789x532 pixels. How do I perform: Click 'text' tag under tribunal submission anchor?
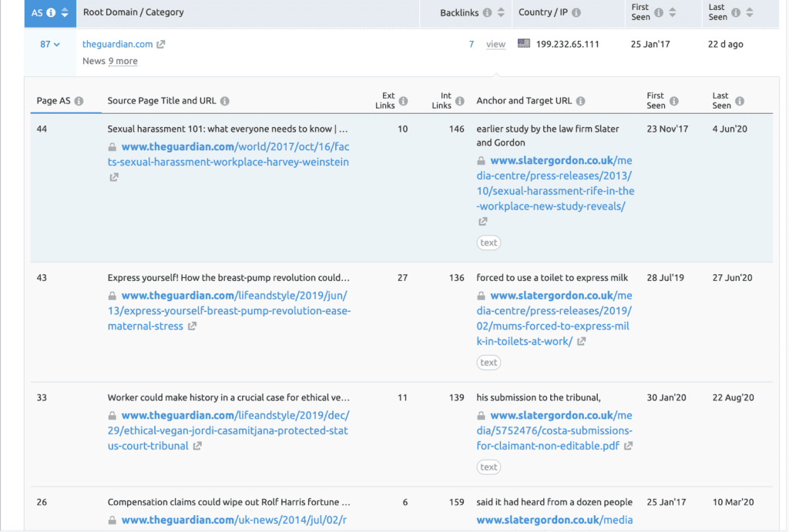(x=489, y=467)
